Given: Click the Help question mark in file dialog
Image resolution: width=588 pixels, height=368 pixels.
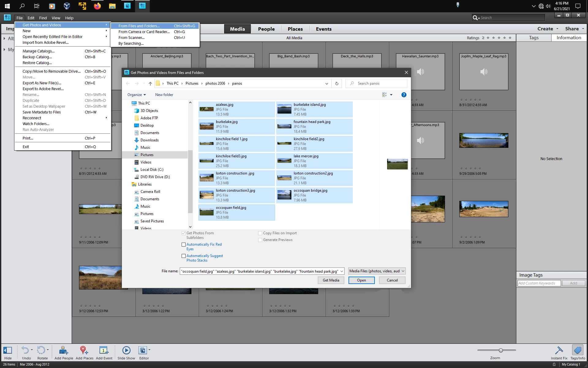Looking at the screenshot, I should tap(404, 95).
